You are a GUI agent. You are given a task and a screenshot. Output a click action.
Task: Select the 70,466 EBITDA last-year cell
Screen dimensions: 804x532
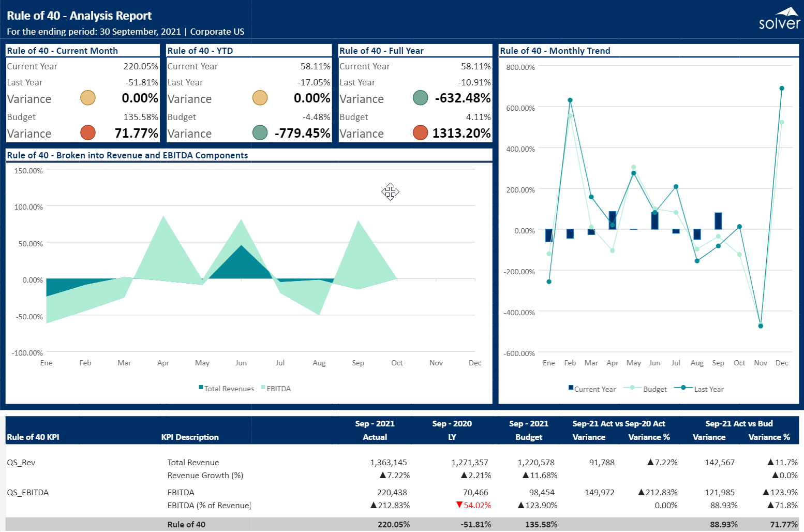[475, 493]
